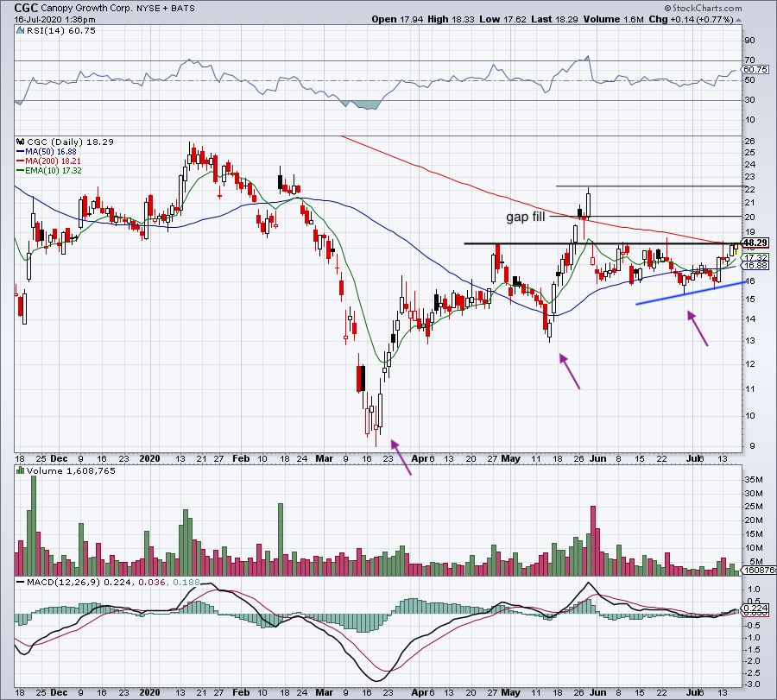This screenshot has height=700, width=777.
Task: Click the up triangle after Chg value
Action: (x=738, y=20)
